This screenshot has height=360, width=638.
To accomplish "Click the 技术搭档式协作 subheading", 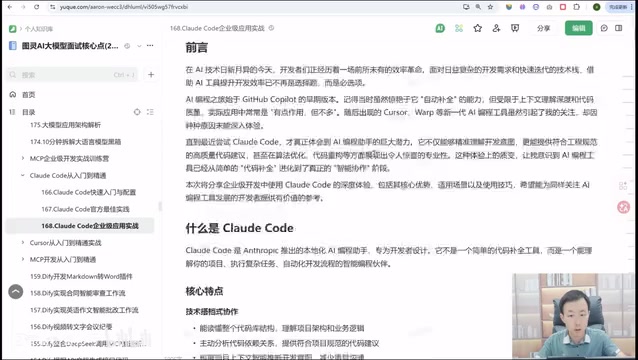I will click(212, 311).
